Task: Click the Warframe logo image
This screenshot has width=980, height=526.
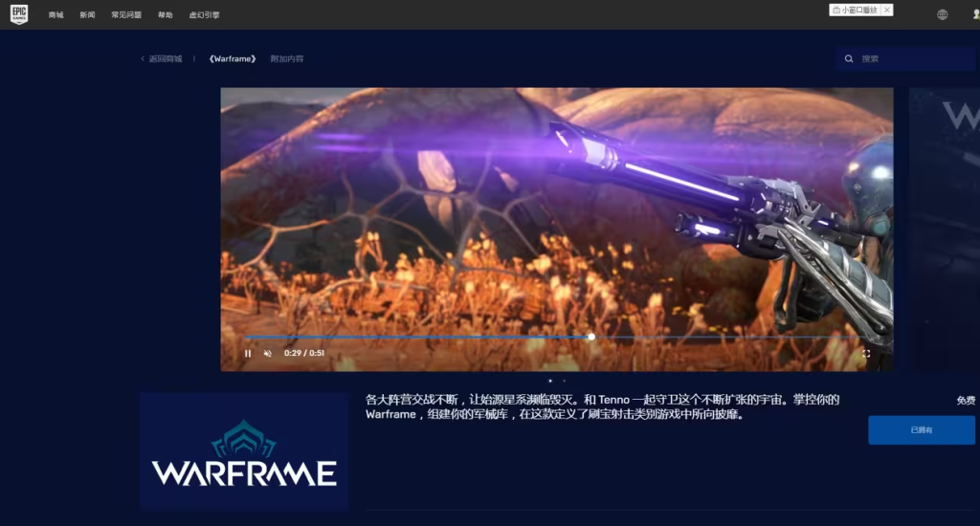Action: [x=244, y=451]
